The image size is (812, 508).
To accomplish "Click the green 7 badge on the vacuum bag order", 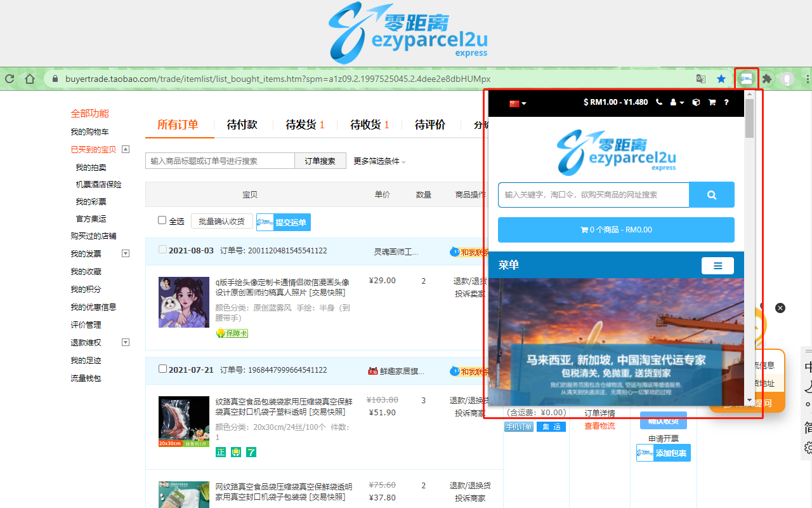I will tap(251, 452).
